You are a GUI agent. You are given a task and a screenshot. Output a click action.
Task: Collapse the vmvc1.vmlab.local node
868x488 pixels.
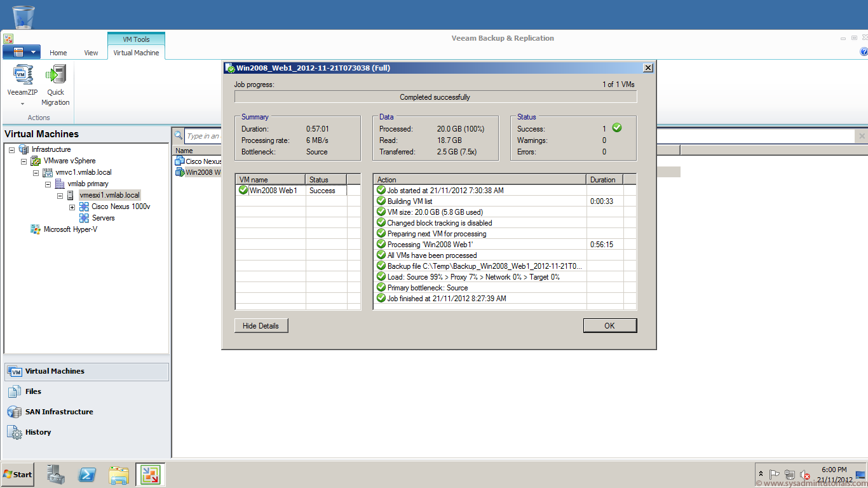[36, 172]
